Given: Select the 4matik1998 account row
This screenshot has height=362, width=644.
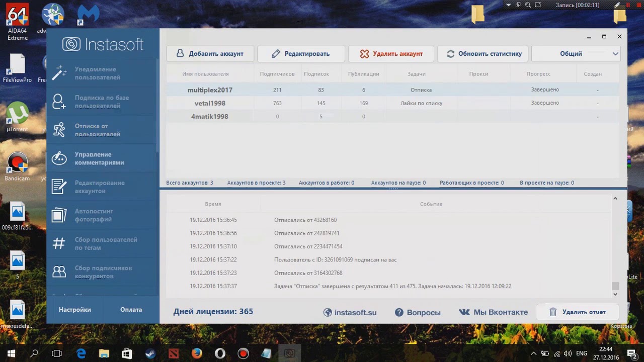Looking at the screenshot, I should [392, 116].
